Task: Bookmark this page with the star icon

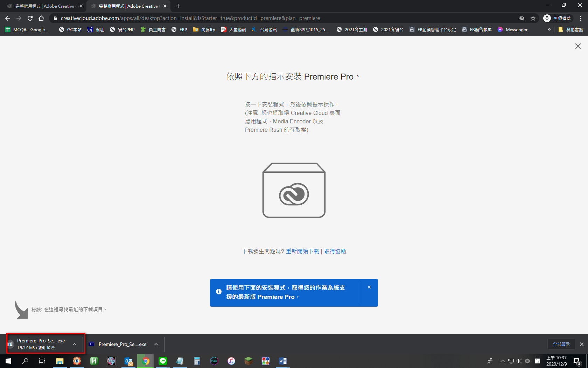Action: (x=533, y=18)
